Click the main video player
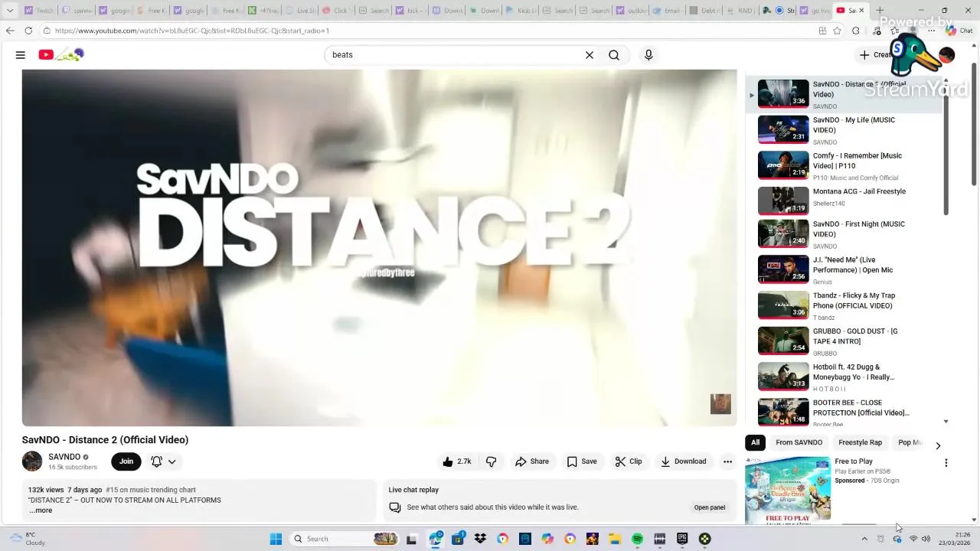Screen dimensions: 980x551 (x=379, y=248)
